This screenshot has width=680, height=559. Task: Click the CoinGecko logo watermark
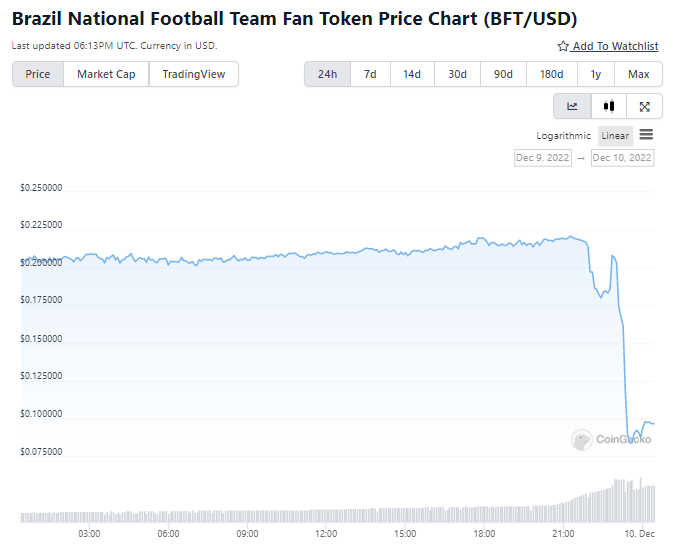(611, 439)
